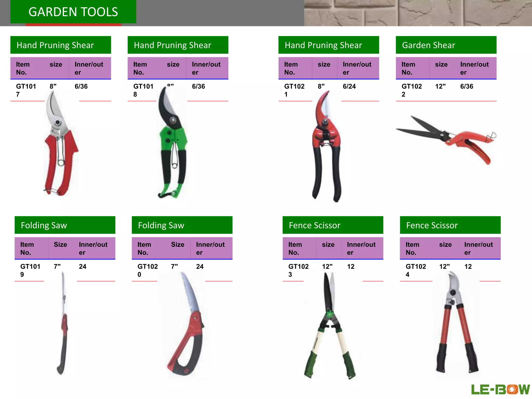The width and height of the screenshot is (532, 399).
Task: Select the 6/36 packing value for GT1018
Action: pyautogui.click(x=198, y=86)
